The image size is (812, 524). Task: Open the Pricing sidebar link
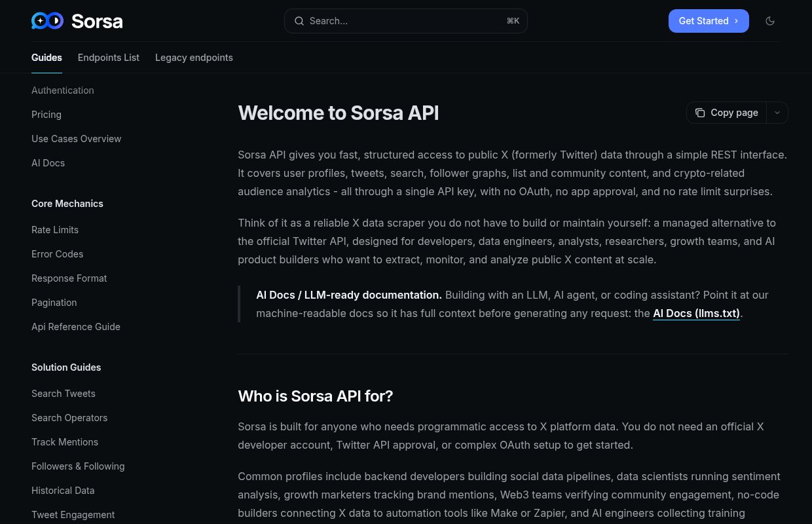[x=46, y=115]
